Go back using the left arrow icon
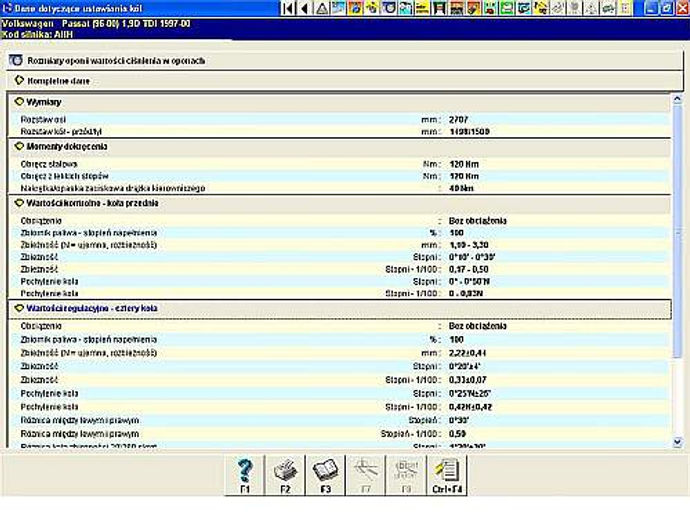This screenshot has width=690, height=518. pos(305,8)
